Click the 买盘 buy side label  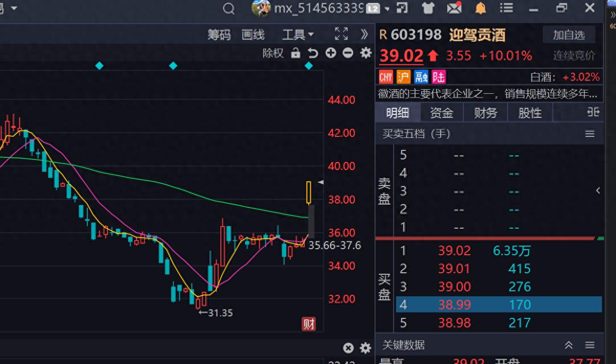(384, 287)
